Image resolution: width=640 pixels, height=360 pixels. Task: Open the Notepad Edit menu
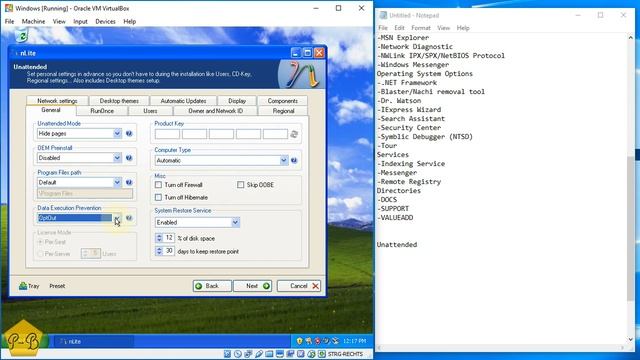[399, 28]
